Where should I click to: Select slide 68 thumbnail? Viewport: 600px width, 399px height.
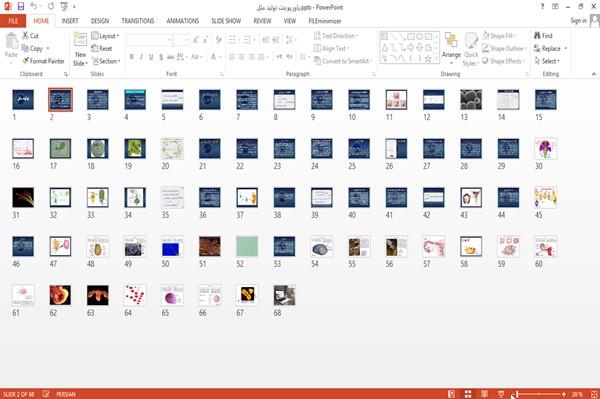284,295
